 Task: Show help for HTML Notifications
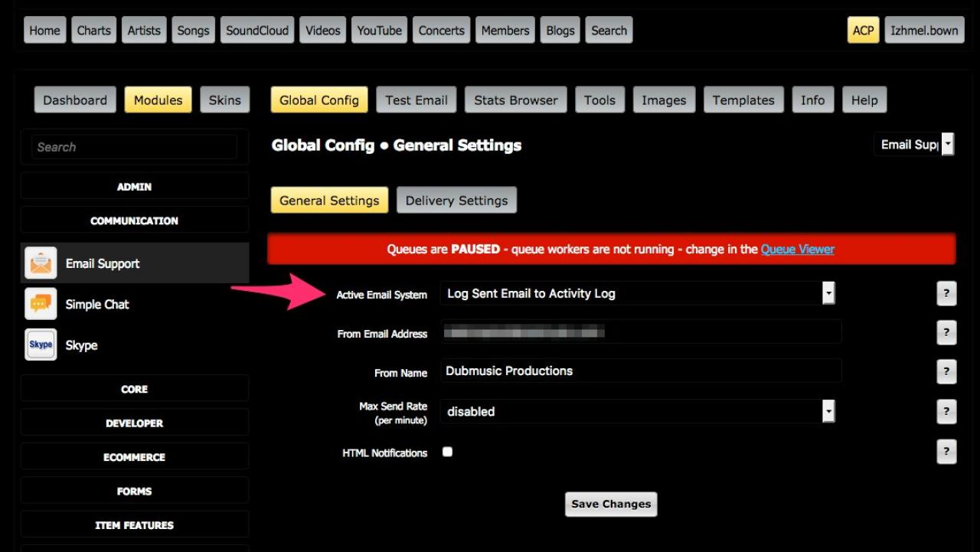[x=946, y=451]
